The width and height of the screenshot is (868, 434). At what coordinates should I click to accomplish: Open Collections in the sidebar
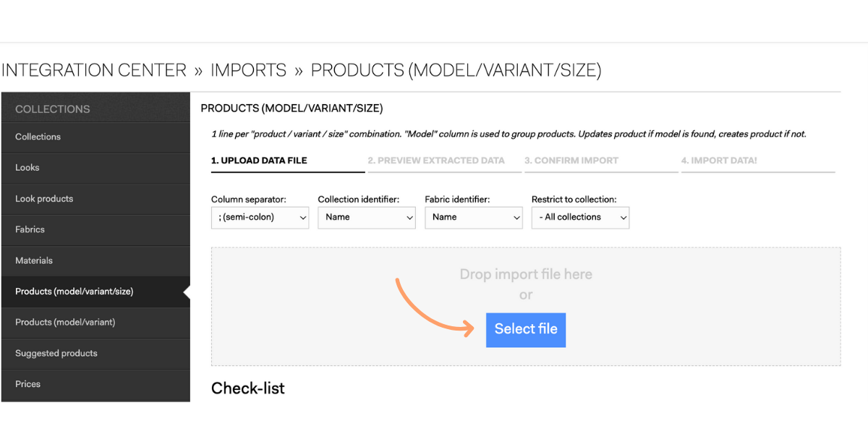(95, 137)
